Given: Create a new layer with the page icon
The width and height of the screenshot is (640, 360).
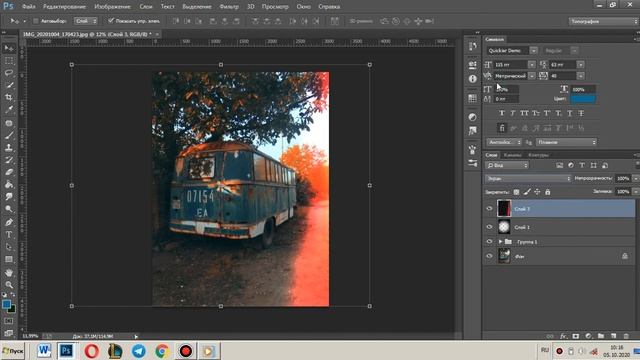Looking at the screenshot, I should tap(613, 336).
